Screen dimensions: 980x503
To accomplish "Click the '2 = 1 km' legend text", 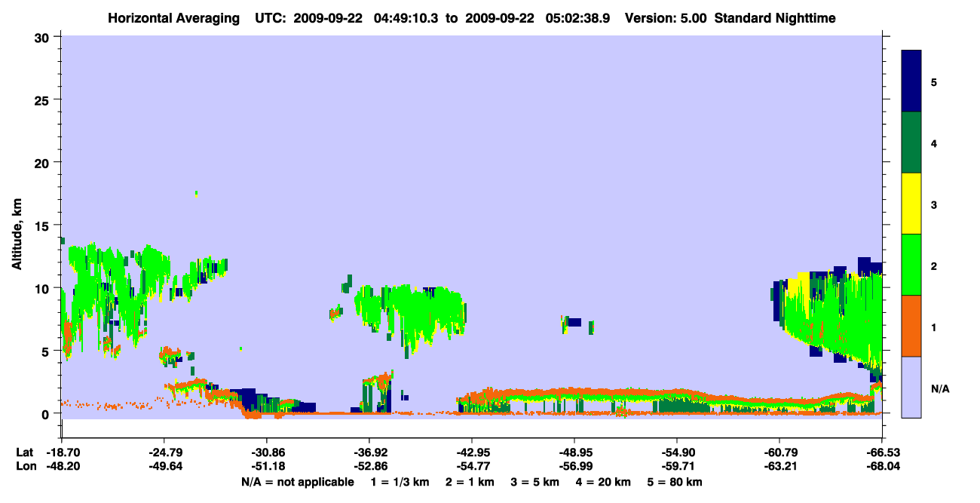I will 469,482.
